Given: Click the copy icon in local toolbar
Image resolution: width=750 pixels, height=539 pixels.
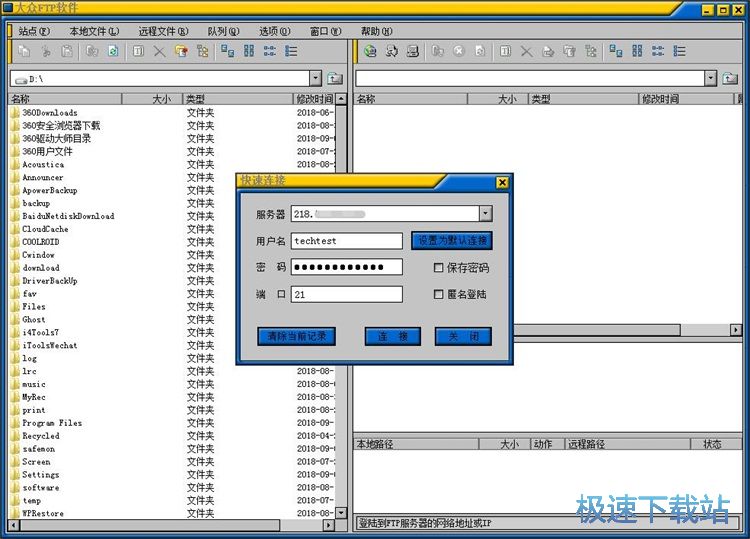Looking at the screenshot, I should pos(23,51).
